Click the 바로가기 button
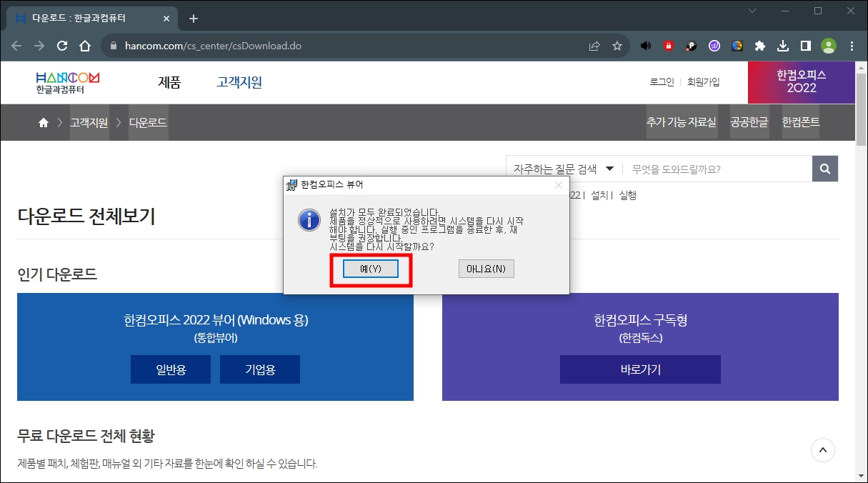 point(640,369)
